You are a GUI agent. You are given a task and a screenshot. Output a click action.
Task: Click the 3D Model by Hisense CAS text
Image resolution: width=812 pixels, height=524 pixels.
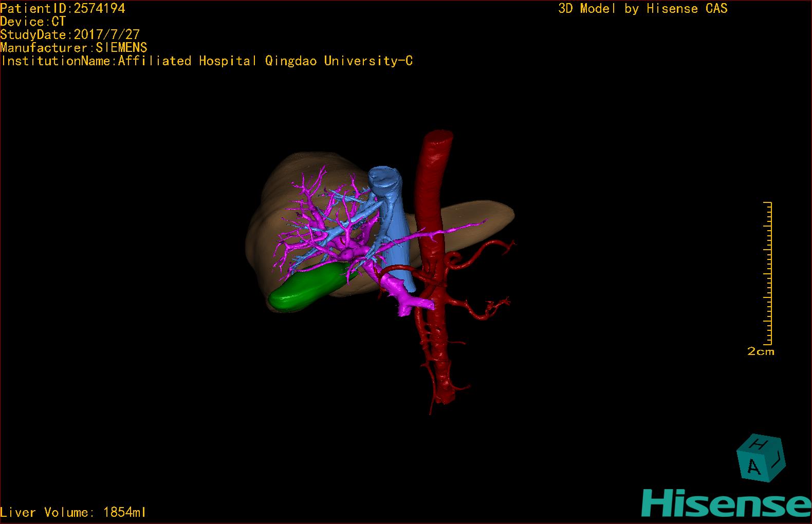[643, 8]
